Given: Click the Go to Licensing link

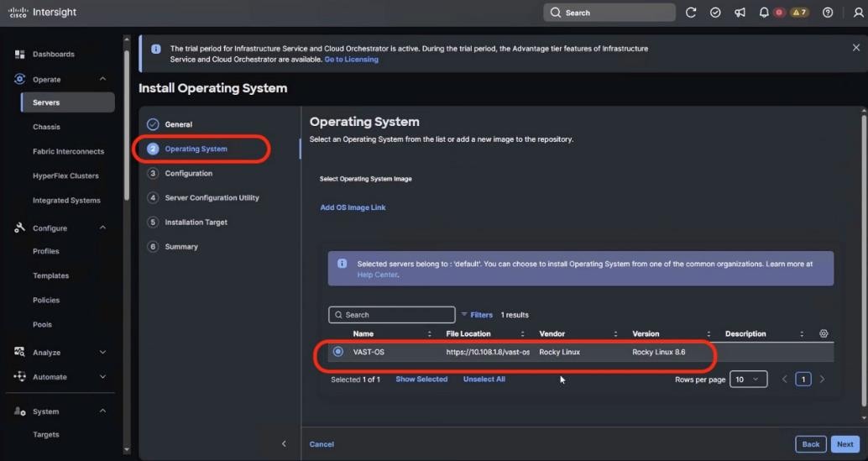Looking at the screenshot, I should point(352,60).
